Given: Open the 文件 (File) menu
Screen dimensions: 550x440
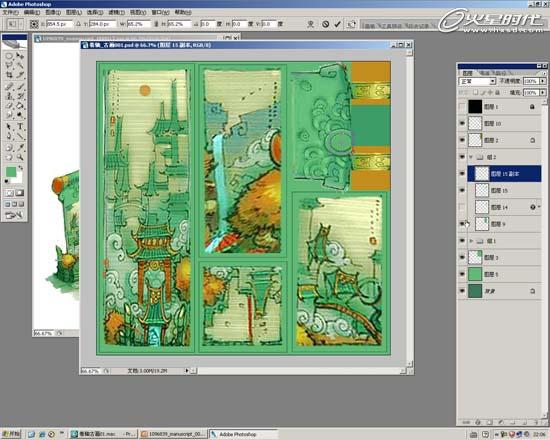Looking at the screenshot, I should point(11,12).
